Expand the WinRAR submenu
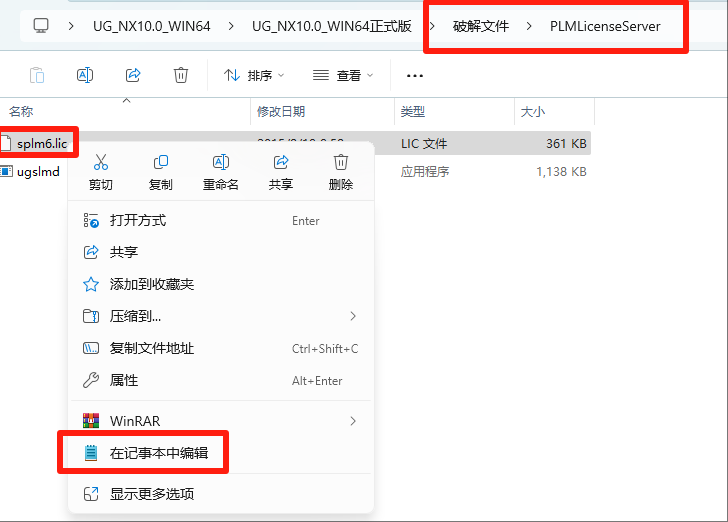The image size is (728, 522). pos(221,421)
